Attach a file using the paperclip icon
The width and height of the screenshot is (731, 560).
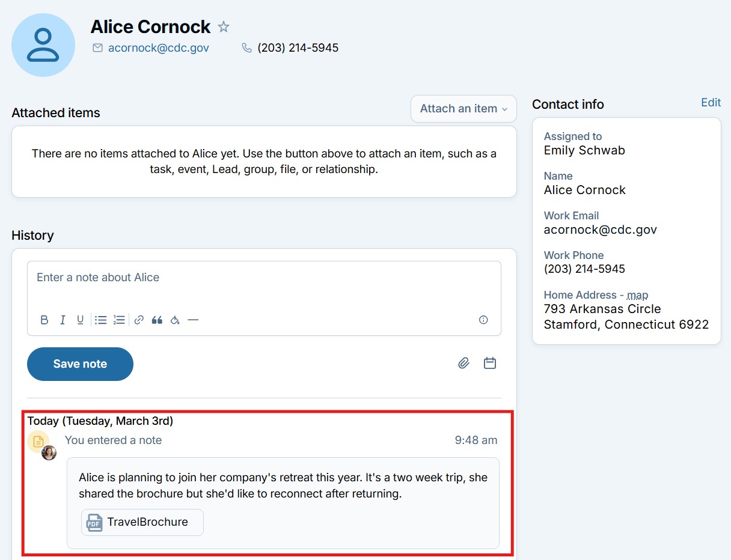pyautogui.click(x=463, y=363)
